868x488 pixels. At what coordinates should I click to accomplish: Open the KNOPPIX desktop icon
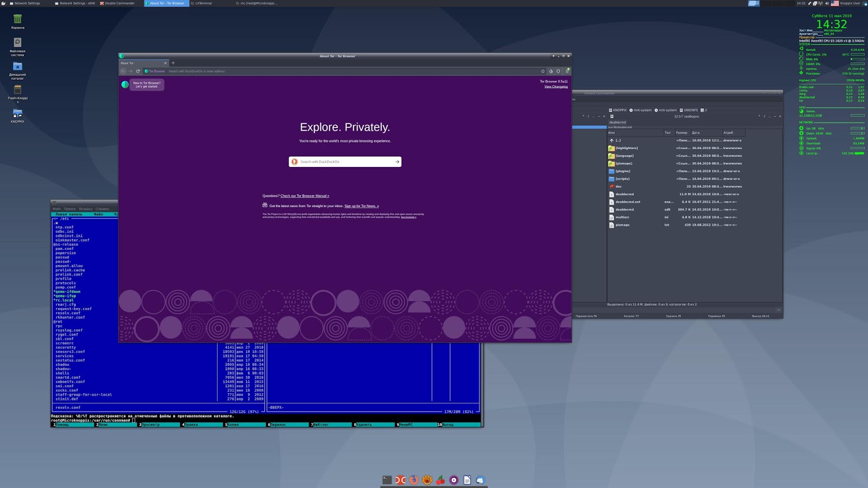[x=17, y=115]
